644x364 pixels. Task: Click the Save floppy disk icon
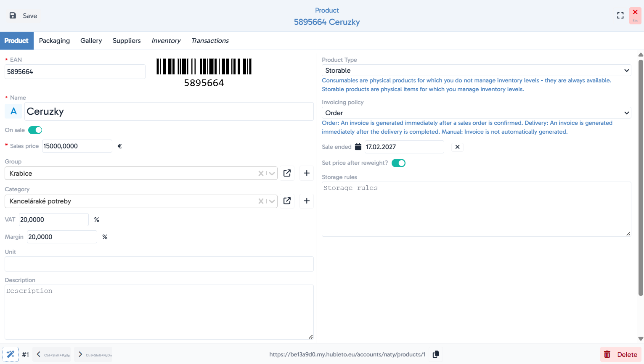click(x=13, y=16)
